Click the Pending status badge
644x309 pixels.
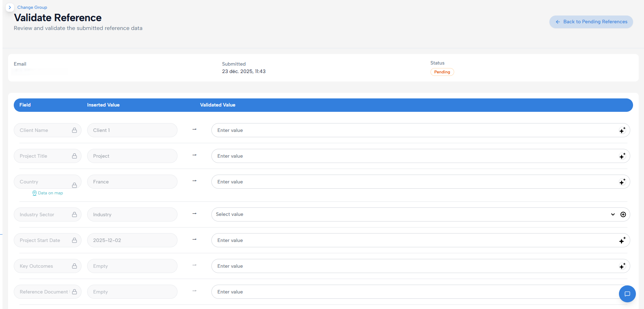click(x=442, y=72)
